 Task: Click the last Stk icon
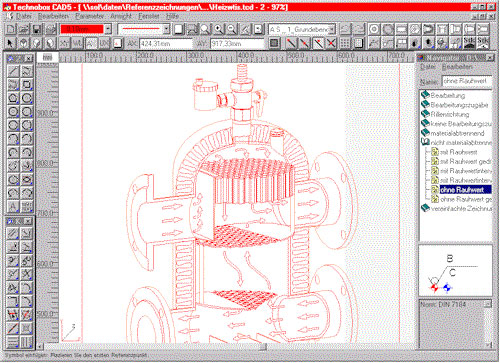coord(483,43)
